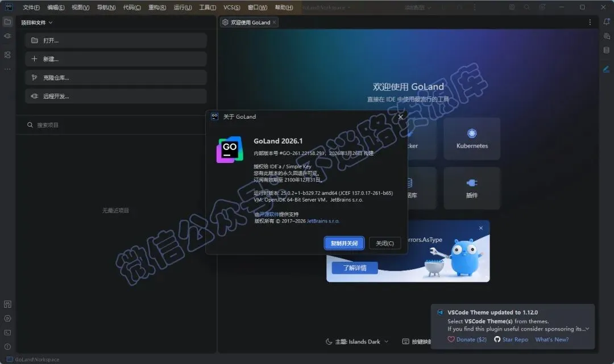The width and height of the screenshot is (614, 364).
Task: Open the 导航(N) menu
Action: (x=106, y=7)
